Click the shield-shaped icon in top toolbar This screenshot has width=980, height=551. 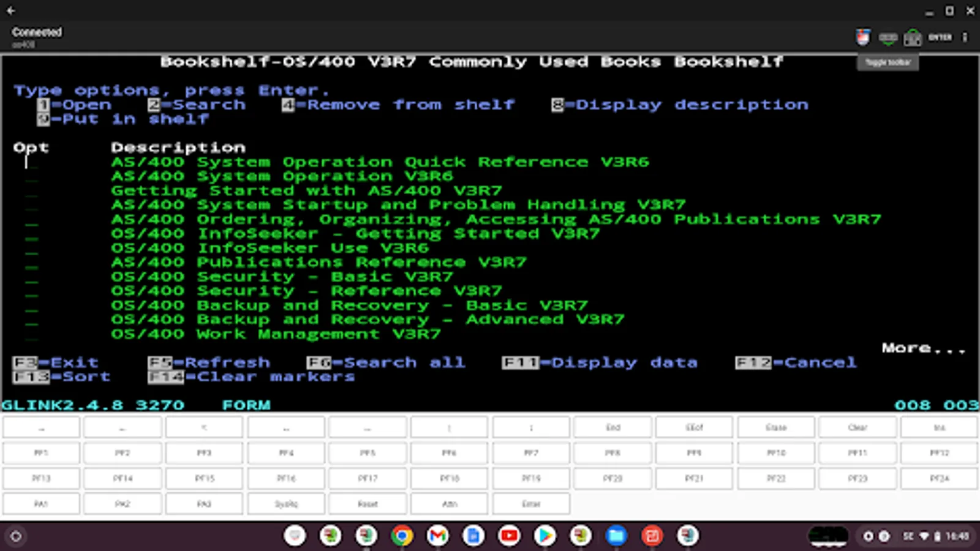863,37
